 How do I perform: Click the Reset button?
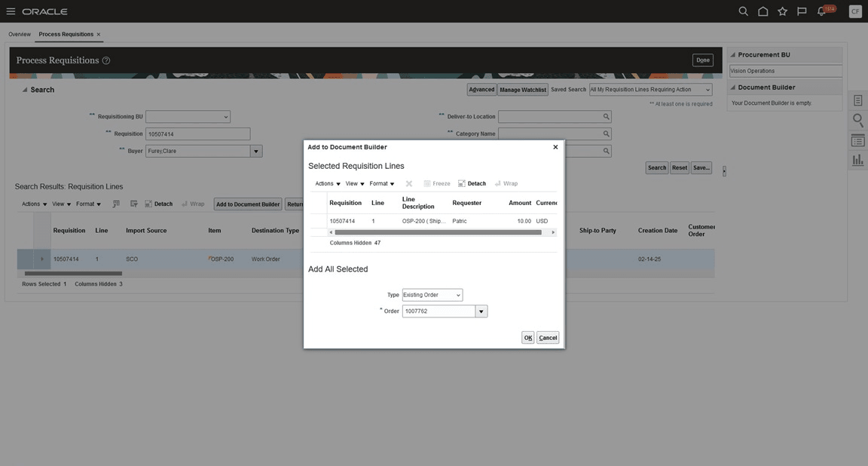pos(679,168)
